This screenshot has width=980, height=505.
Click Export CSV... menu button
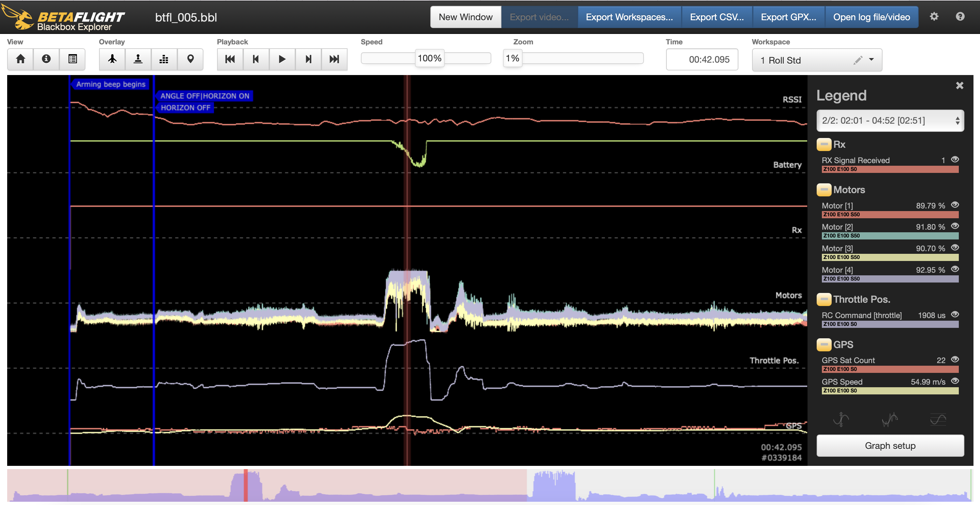pos(716,17)
